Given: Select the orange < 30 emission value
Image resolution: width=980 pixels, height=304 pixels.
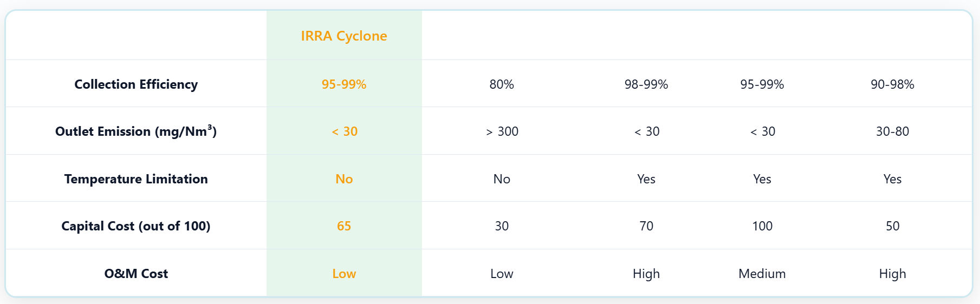Looking at the screenshot, I should [x=344, y=131].
